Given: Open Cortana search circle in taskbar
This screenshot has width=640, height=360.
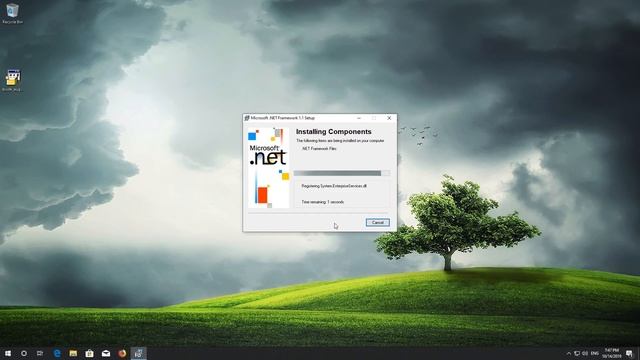Looking at the screenshot, I should 24,353.
